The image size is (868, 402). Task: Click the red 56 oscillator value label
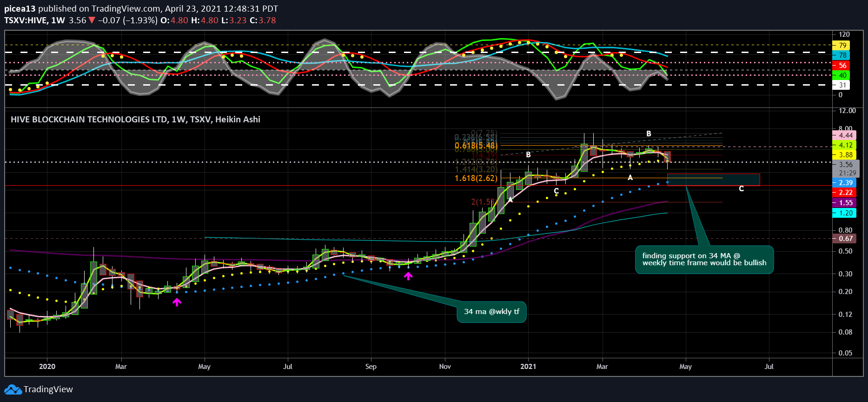841,66
